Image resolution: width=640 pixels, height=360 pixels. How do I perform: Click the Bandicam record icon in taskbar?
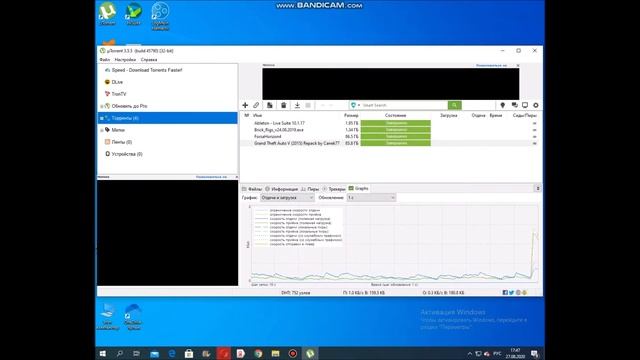[x=293, y=353]
